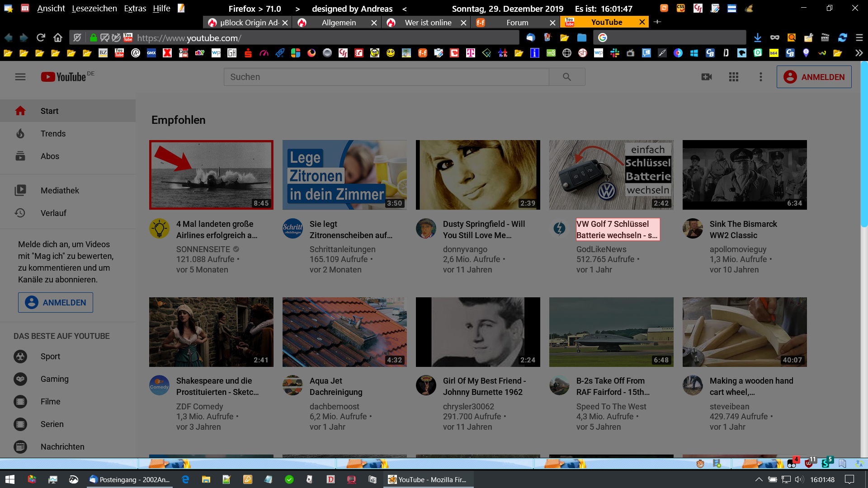The image size is (868, 488).
Task: Open the Trends sidebar link
Action: pyautogui.click(x=53, y=134)
